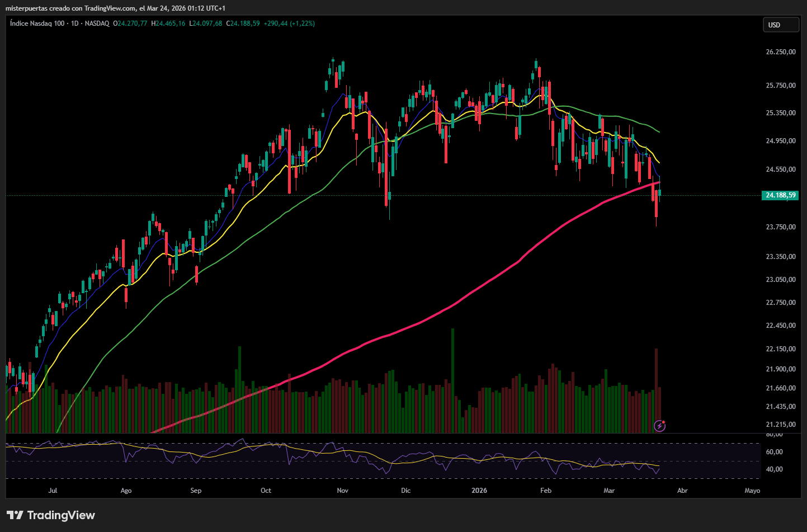Open the USD currency selector

tap(781, 25)
